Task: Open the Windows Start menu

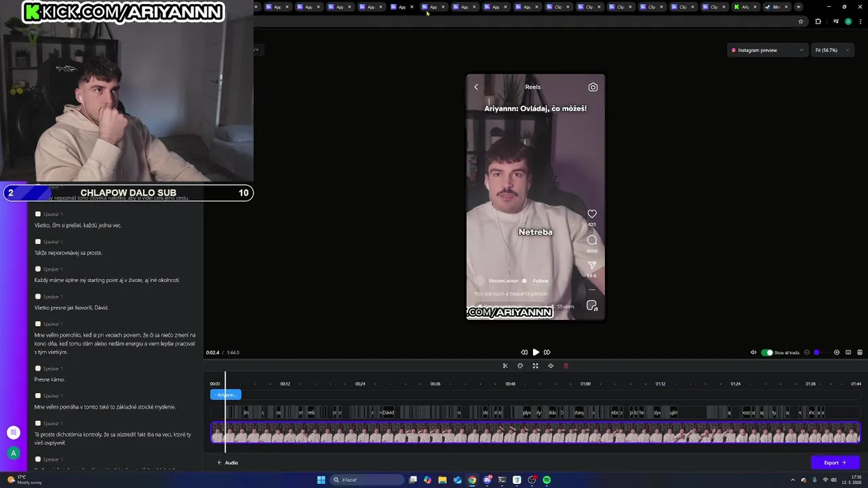Action: coord(321,480)
